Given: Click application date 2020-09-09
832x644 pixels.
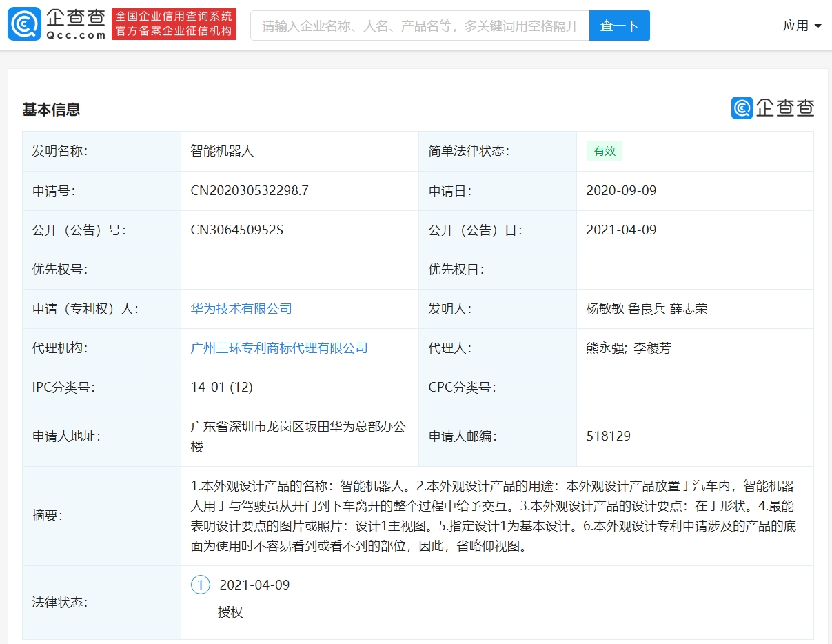Looking at the screenshot, I should (x=621, y=191).
